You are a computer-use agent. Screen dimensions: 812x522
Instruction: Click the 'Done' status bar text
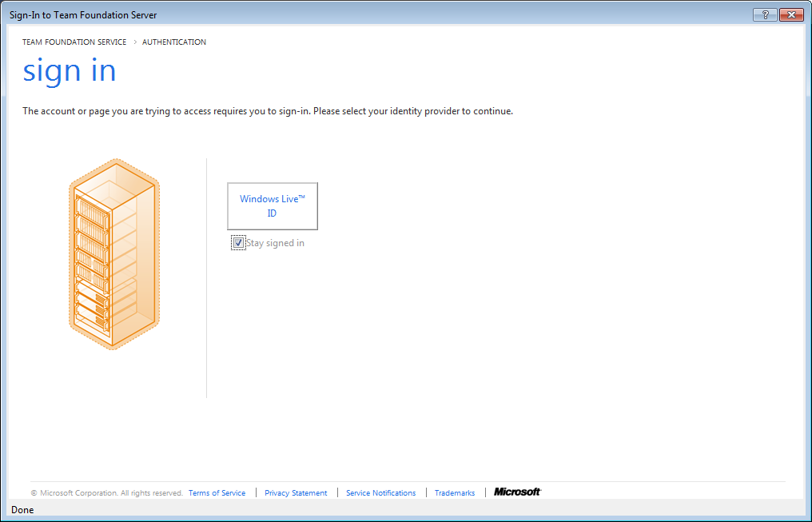click(22, 510)
